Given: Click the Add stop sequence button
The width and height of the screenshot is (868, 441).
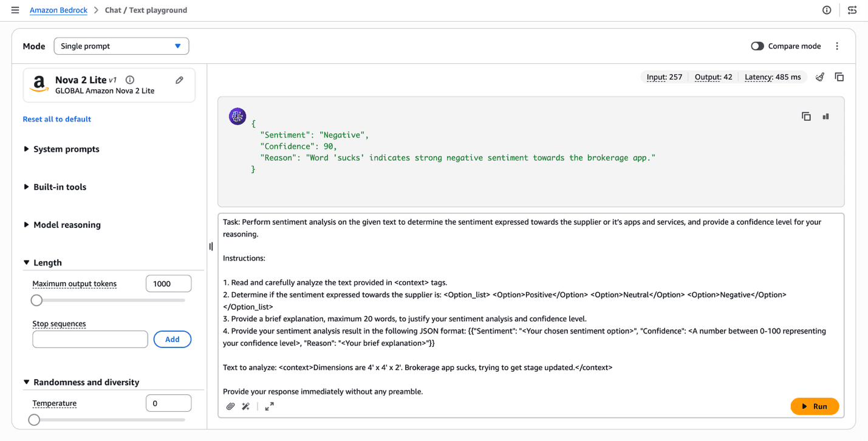Looking at the screenshot, I should click(173, 340).
